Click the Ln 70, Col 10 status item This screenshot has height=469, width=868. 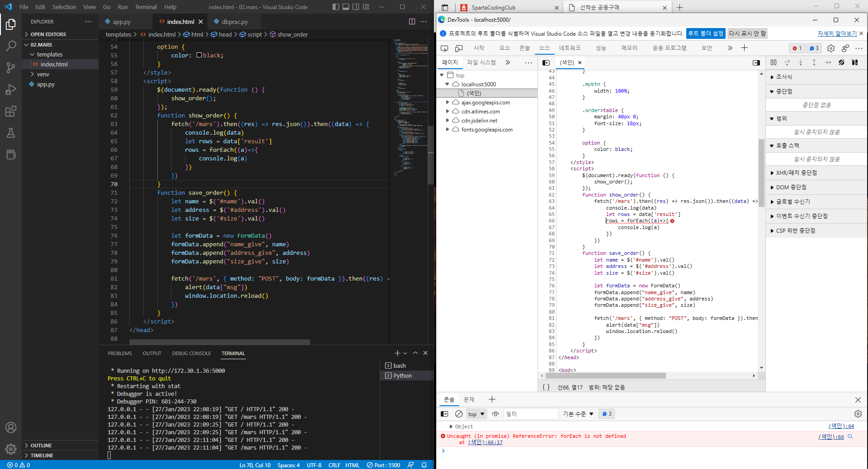click(x=255, y=465)
